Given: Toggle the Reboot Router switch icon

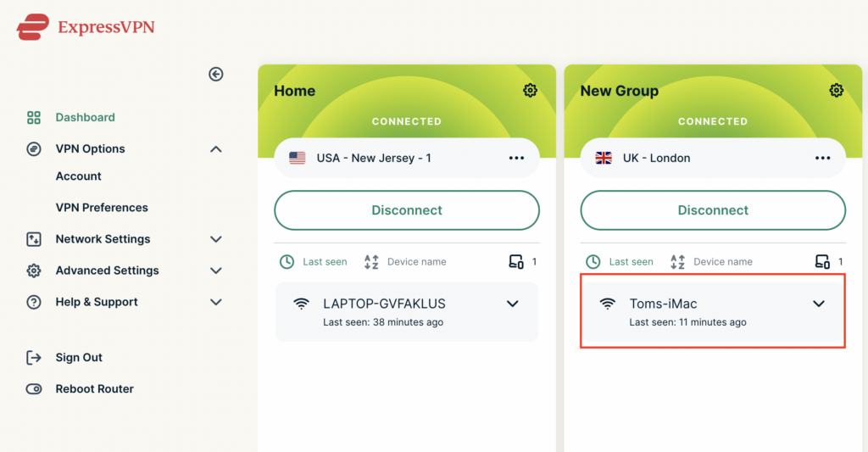Looking at the screenshot, I should (x=34, y=389).
